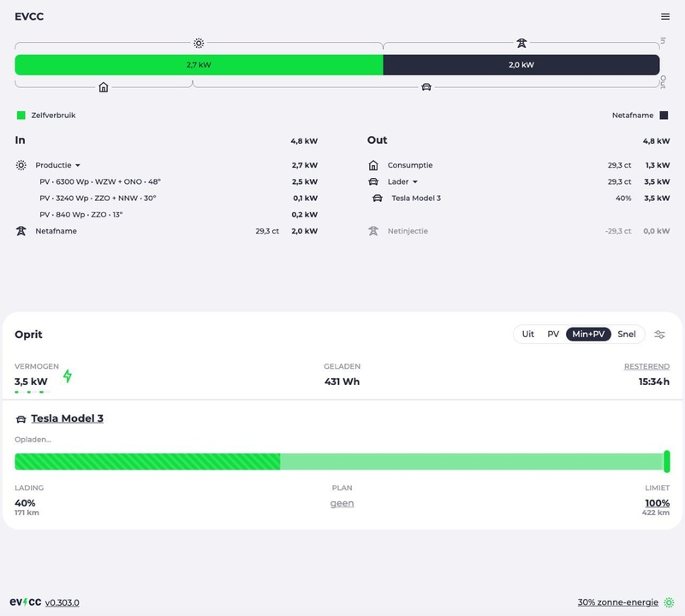Open version v0.303.0 link
This screenshot has height=616, width=685.
[x=62, y=602]
